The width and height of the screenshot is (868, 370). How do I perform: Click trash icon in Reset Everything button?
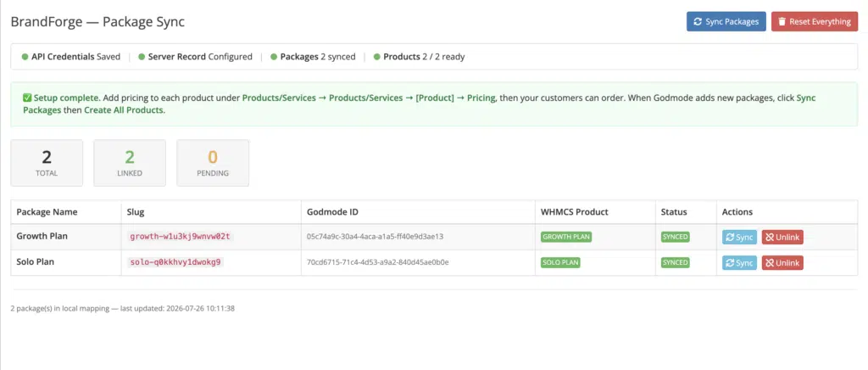782,21
